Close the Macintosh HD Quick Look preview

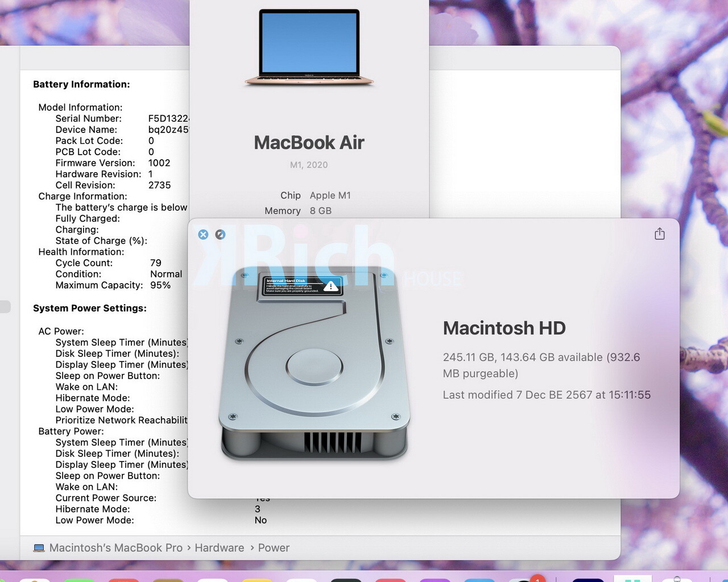point(203,234)
